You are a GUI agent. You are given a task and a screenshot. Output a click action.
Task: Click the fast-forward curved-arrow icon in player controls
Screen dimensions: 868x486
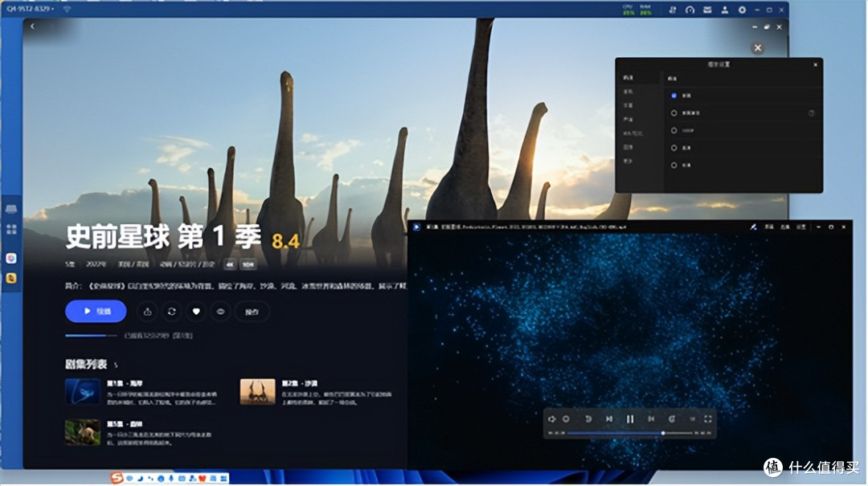(671, 419)
